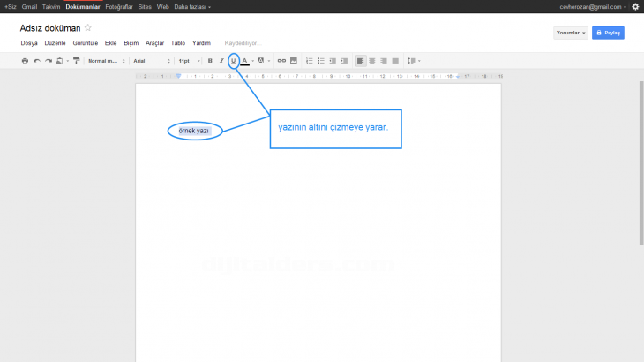Click the Print icon in toolbar
The image size is (644, 362).
[25, 61]
